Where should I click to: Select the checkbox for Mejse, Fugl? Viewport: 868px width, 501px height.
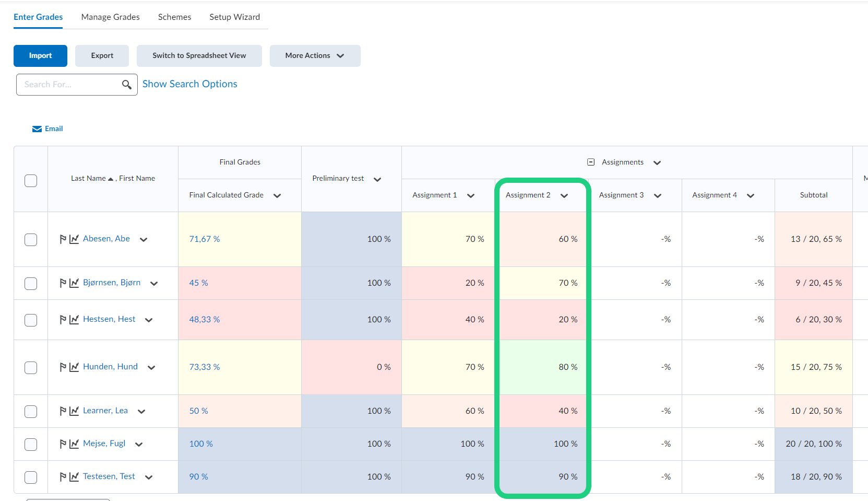31,445
